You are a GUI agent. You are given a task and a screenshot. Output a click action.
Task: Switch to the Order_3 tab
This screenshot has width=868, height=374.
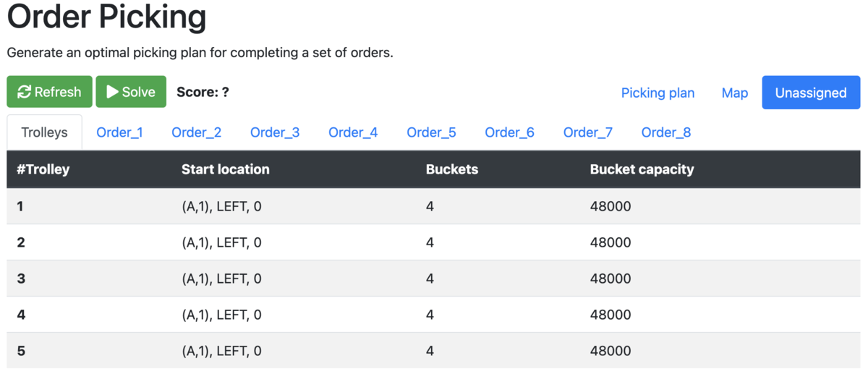(x=275, y=132)
